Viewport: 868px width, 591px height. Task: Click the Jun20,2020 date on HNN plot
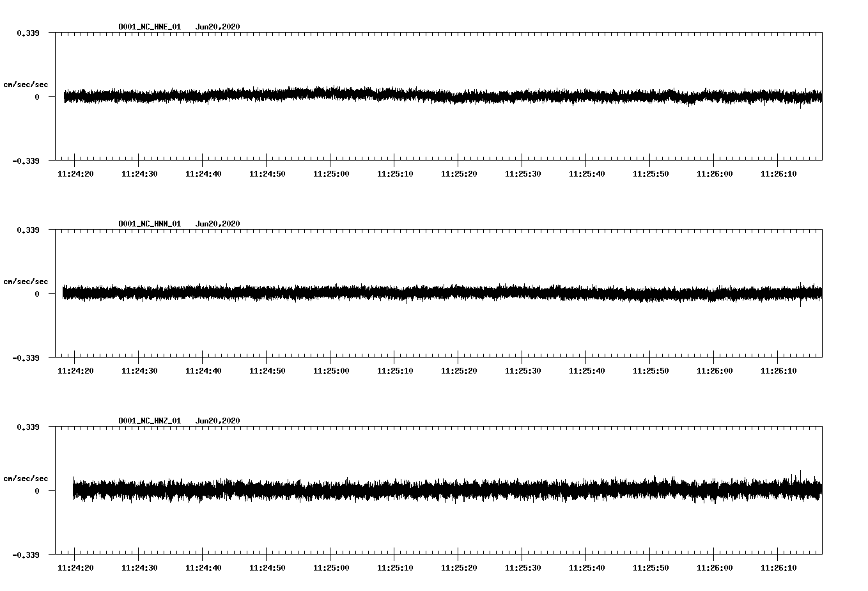(218, 224)
